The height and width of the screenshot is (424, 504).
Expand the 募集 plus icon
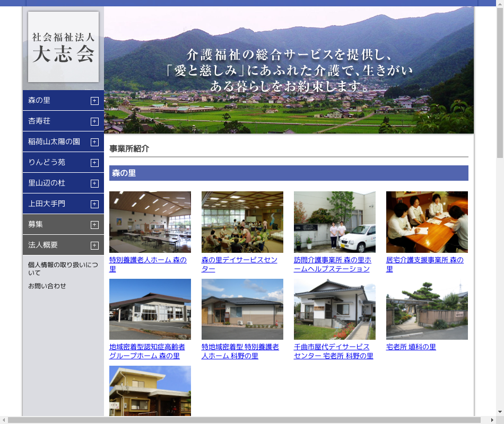coord(94,225)
